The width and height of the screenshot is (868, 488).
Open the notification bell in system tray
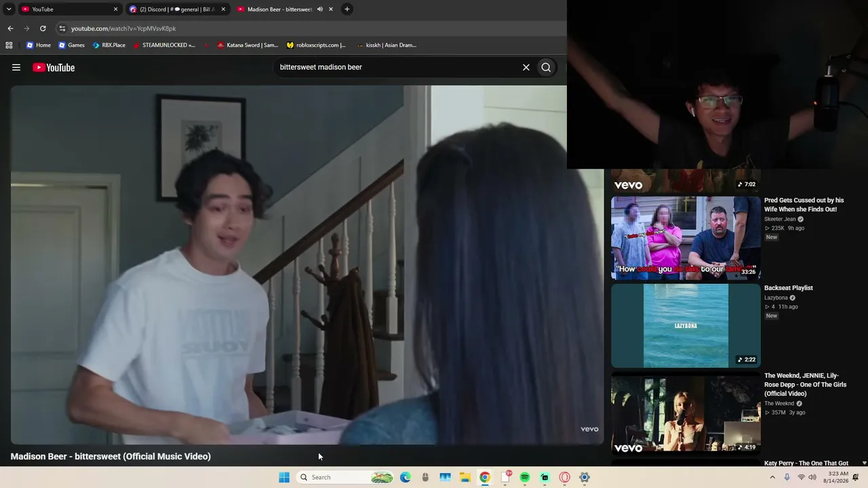point(856,477)
